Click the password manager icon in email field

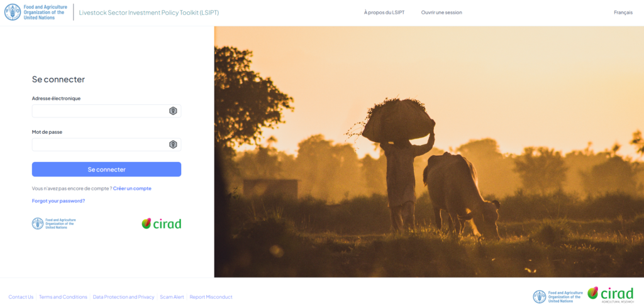click(173, 111)
